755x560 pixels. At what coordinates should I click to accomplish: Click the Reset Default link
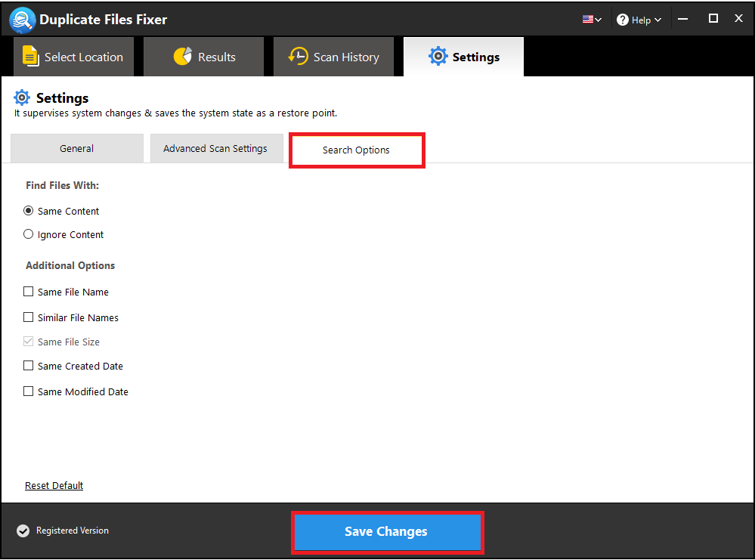(x=54, y=485)
